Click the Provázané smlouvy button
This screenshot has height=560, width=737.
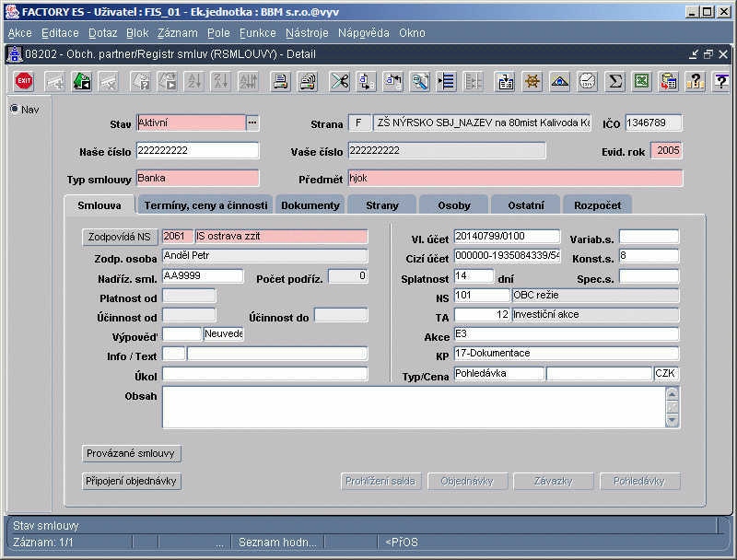(132, 453)
